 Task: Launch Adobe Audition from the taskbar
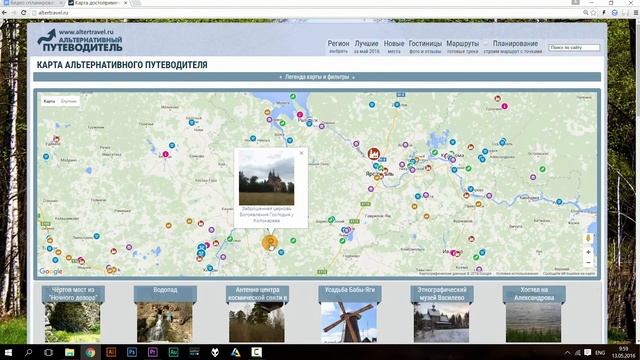tap(173, 352)
